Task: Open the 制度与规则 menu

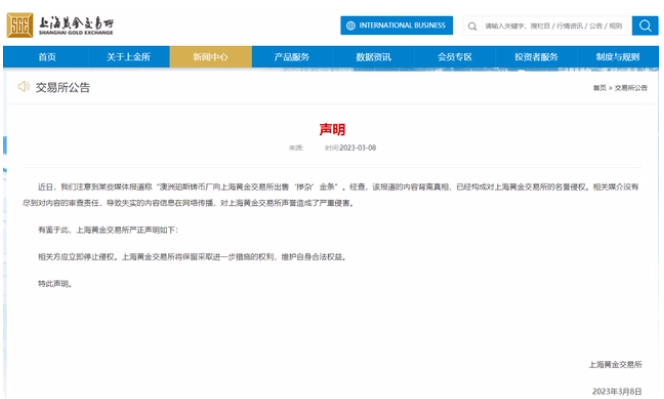Action: [x=617, y=57]
